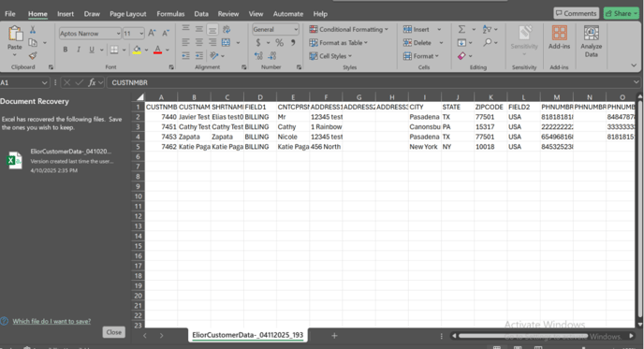Click the Paste clipboard icon

click(15, 34)
